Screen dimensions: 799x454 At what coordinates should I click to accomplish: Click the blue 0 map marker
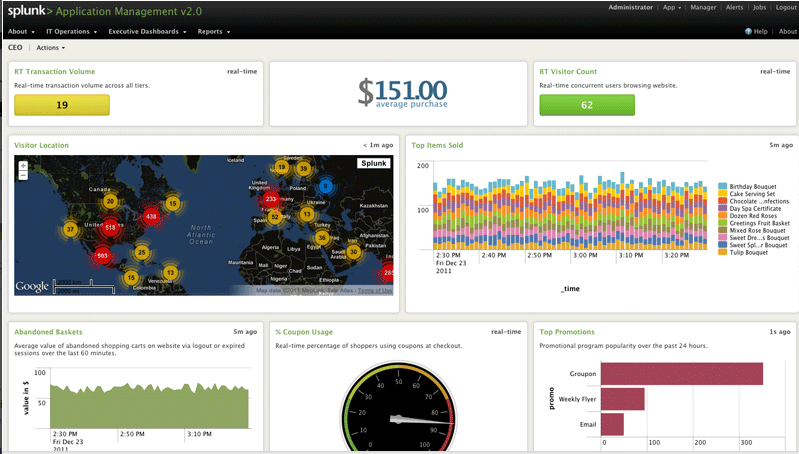[326, 186]
